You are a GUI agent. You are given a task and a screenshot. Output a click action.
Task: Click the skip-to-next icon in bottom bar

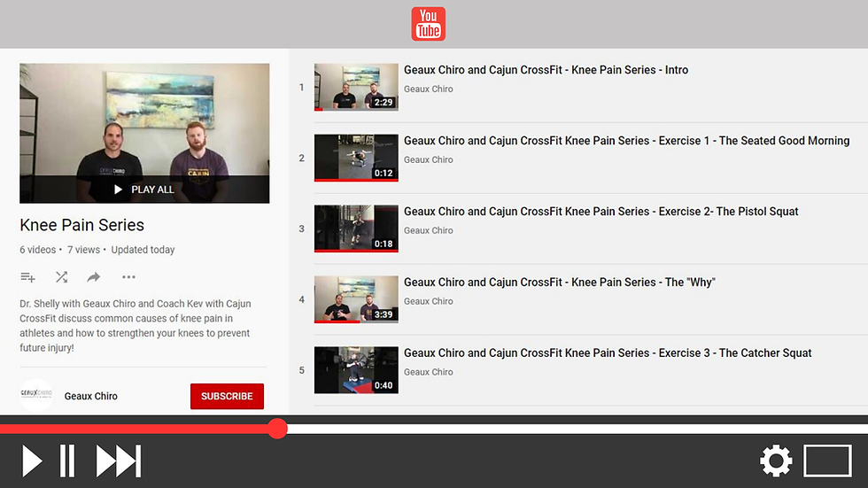coord(119,461)
